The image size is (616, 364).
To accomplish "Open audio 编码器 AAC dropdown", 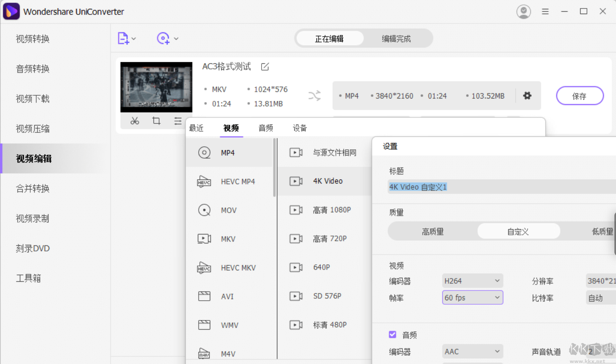I will tap(472, 351).
